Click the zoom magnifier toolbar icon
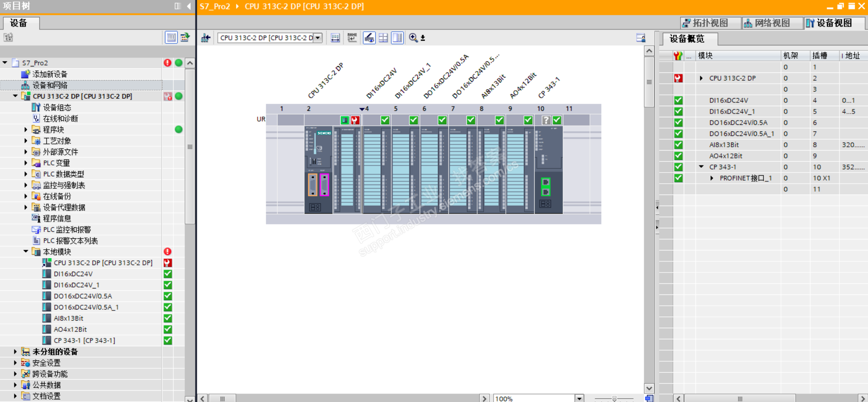 click(x=413, y=38)
